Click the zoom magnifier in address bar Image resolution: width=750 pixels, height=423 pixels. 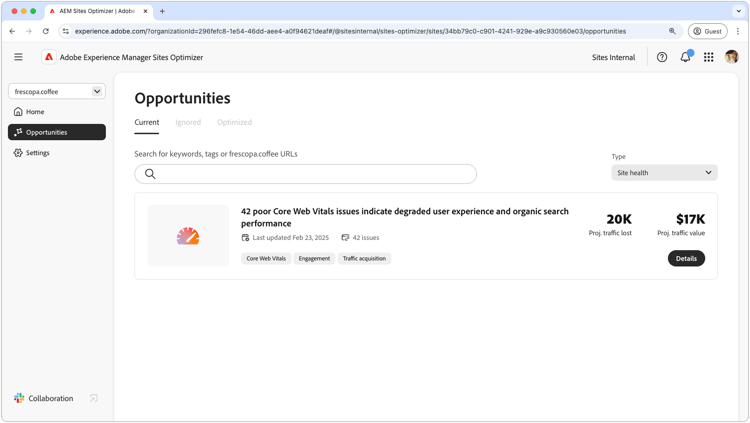[673, 31]
